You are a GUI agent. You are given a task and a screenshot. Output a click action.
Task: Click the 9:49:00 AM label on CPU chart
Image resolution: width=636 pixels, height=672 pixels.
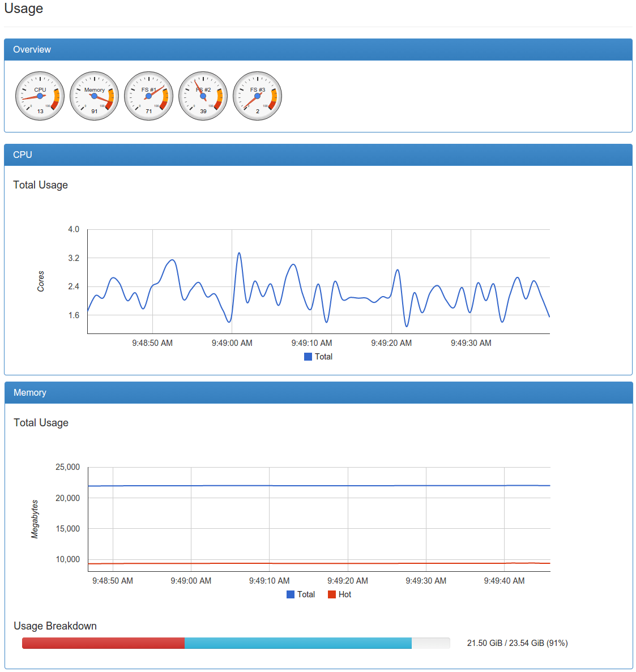coord(232,343)
